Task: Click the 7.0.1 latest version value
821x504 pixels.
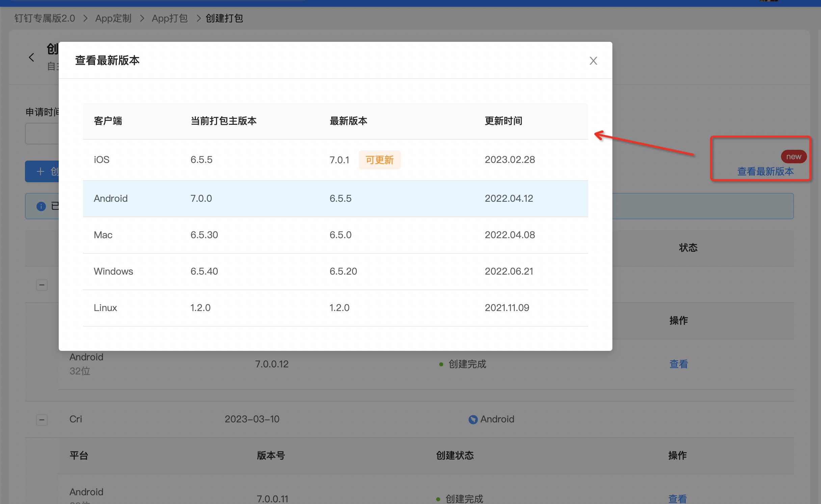Action: 339,160
